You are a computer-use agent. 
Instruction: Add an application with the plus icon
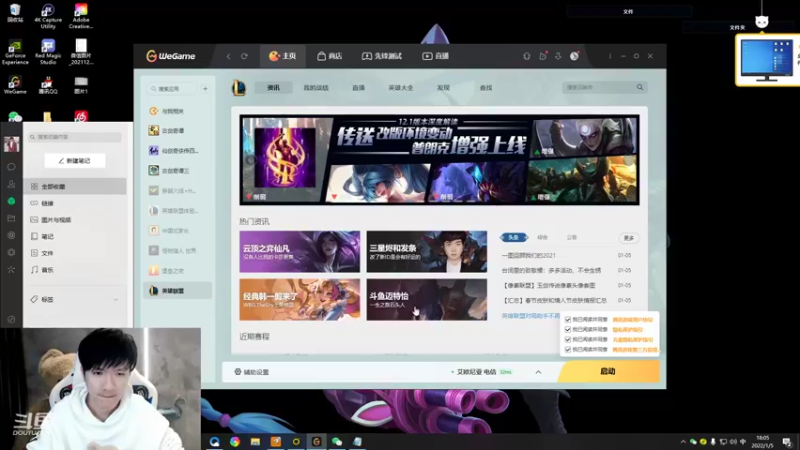[205, 89]
